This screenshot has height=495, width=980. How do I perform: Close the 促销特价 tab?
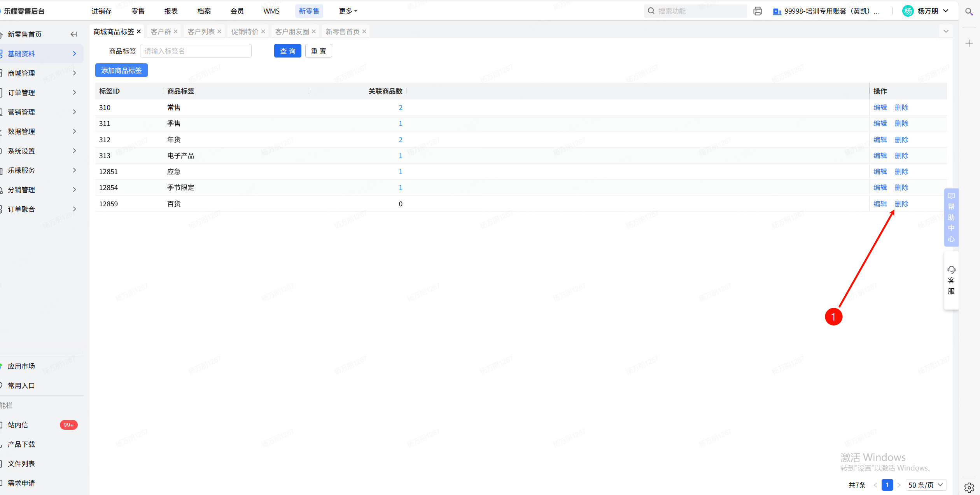coord(263,31)
